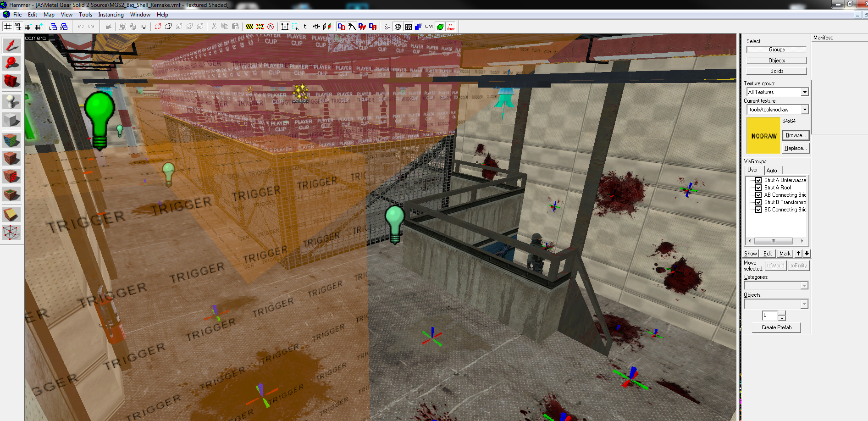
Task: Click the NODRAW yellow texture swatch
Action: (x=763, y=135)
